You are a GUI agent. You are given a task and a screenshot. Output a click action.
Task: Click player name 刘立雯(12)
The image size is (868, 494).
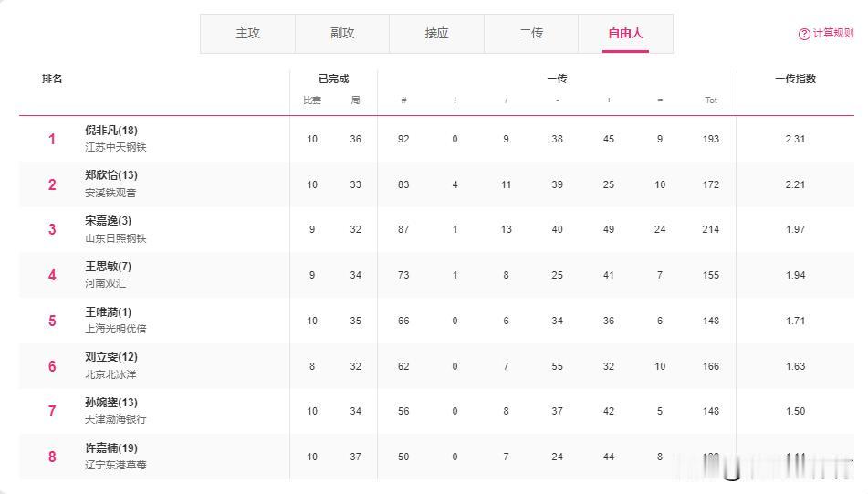[111, 357]
